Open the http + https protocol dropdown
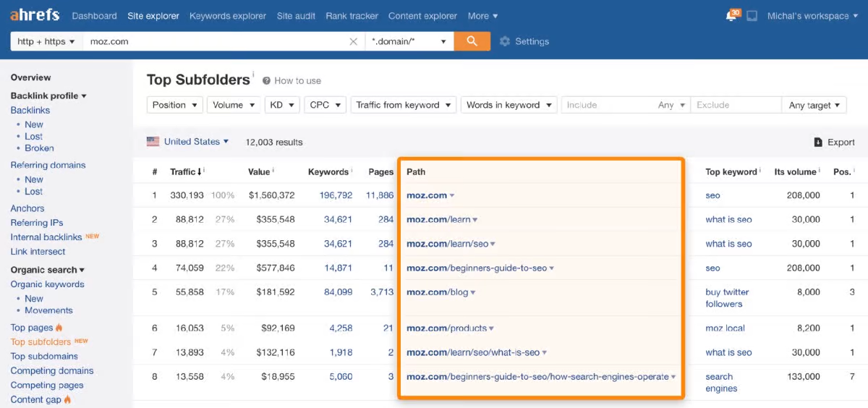Screen dimensions: 868x408 46,42
